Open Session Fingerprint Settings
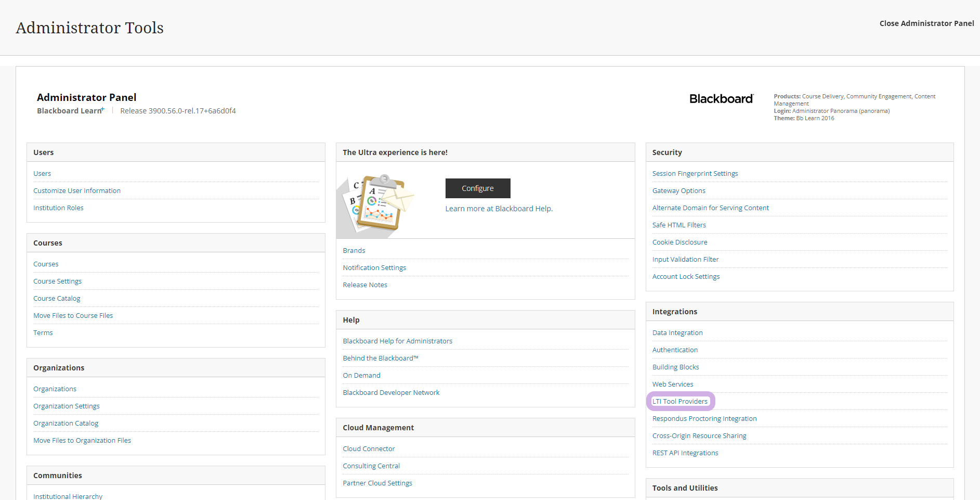980x500 pixels. [x=695, y=174]
